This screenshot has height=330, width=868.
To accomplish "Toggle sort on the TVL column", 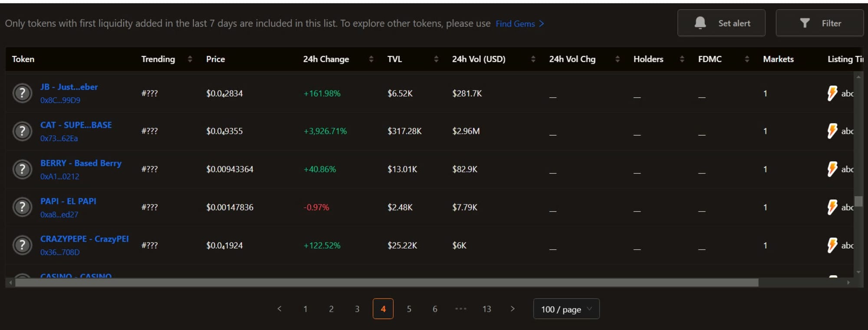I will [436, 59].
